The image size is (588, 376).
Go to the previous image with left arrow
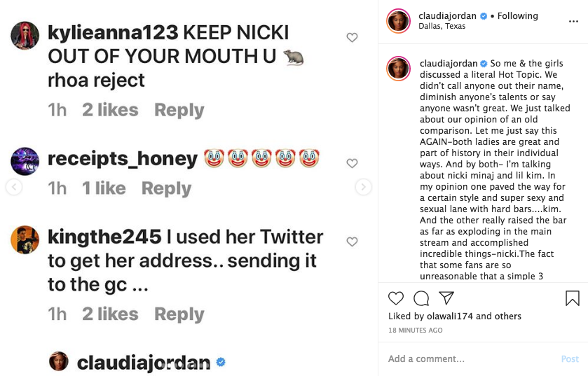pos(13,187)
